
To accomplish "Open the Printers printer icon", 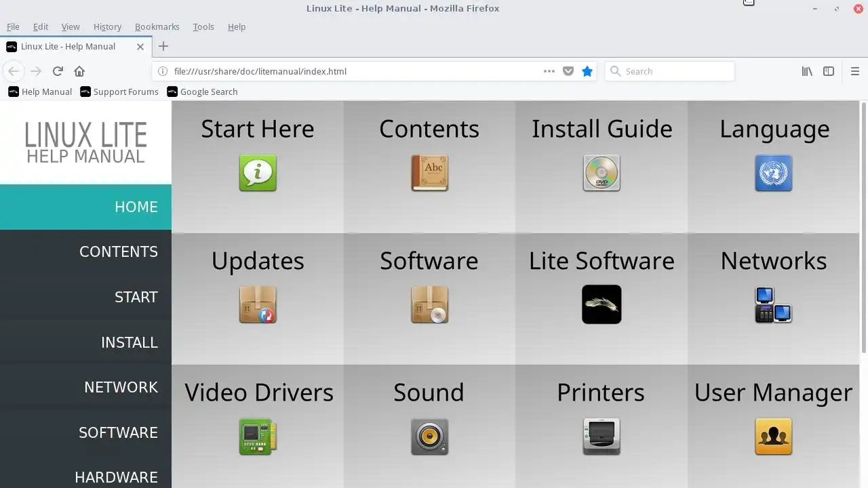I will (x=601, y=436).
